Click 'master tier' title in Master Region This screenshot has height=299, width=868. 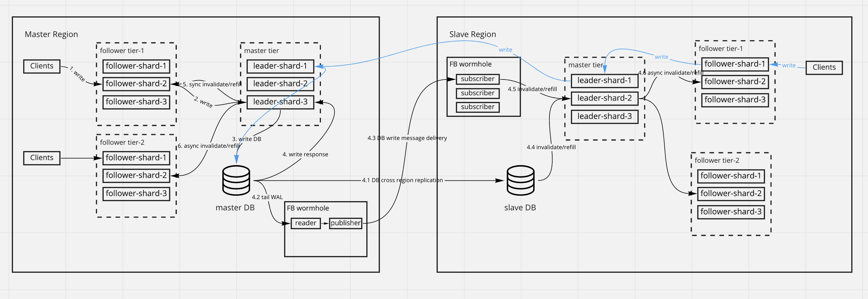[261, 51]
